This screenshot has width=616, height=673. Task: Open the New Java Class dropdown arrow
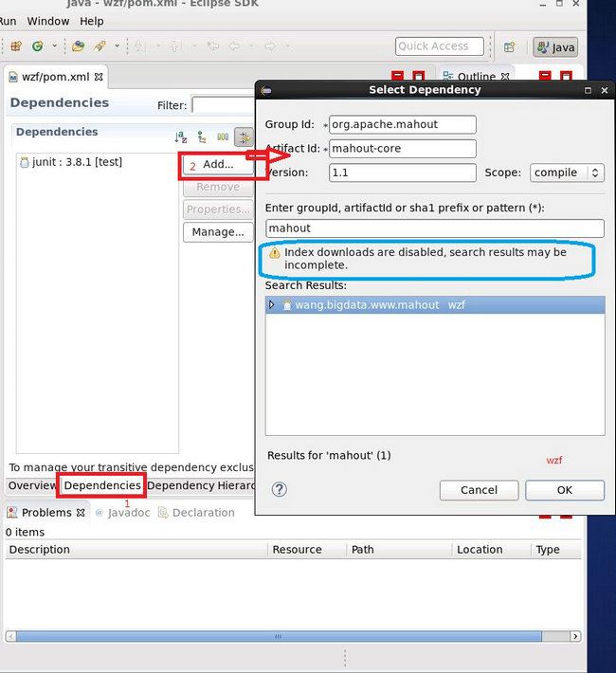[x=55, y=45]
